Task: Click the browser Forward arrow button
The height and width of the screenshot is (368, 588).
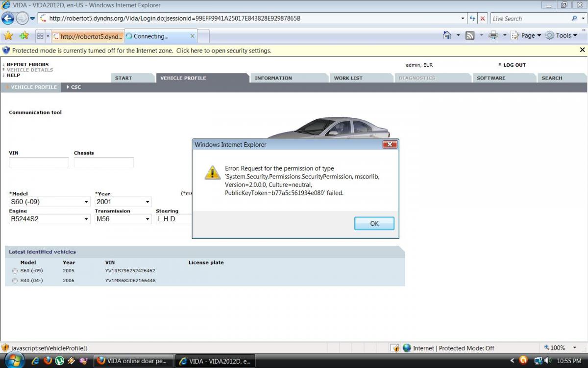Action: point(22,19)
